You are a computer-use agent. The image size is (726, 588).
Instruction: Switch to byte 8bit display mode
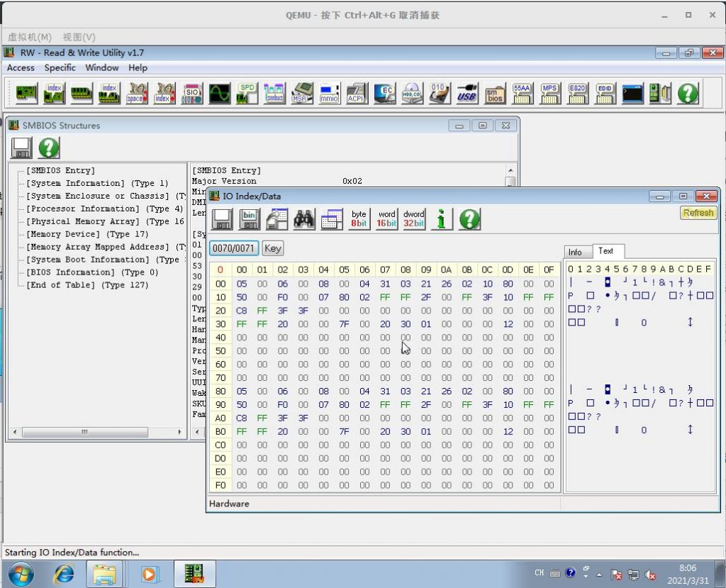[x=359, y=219]
